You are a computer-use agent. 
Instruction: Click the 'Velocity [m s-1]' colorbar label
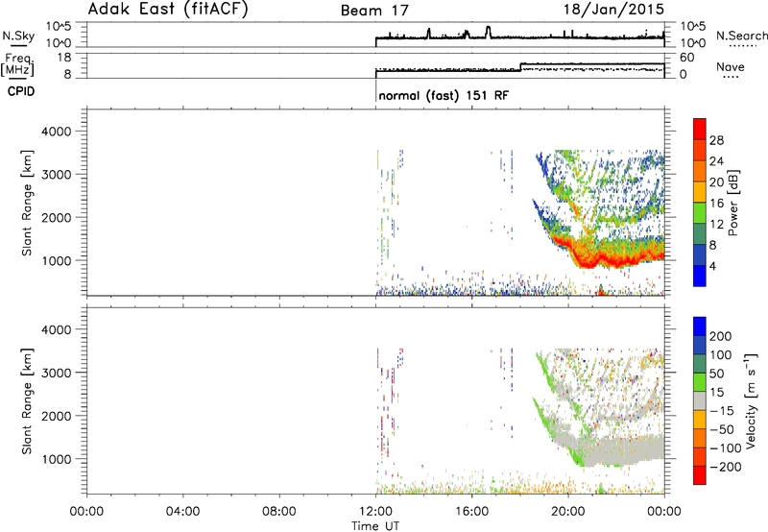coord(750,400)
